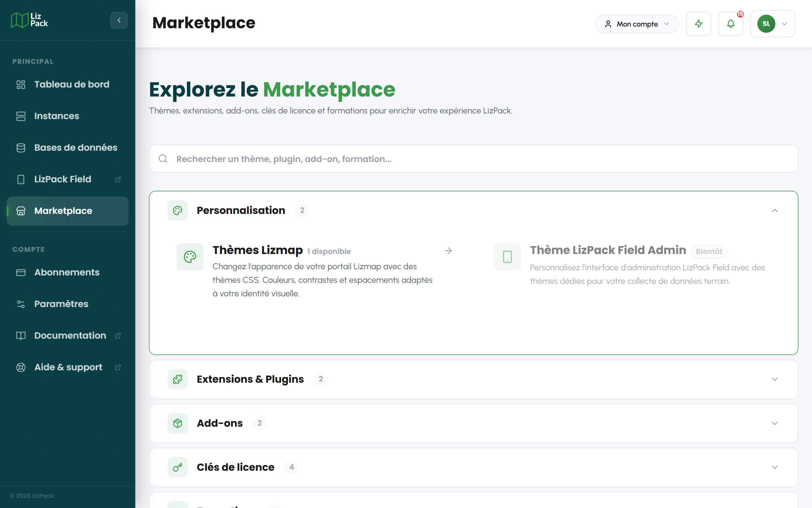The width and height of the screenshot is (812, 508).
Task: Expand the user menu chevron beside SL
Action: (784, 24)
